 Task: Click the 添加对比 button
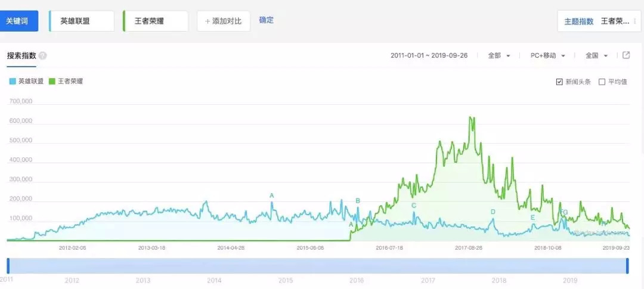tap(224, 21)
